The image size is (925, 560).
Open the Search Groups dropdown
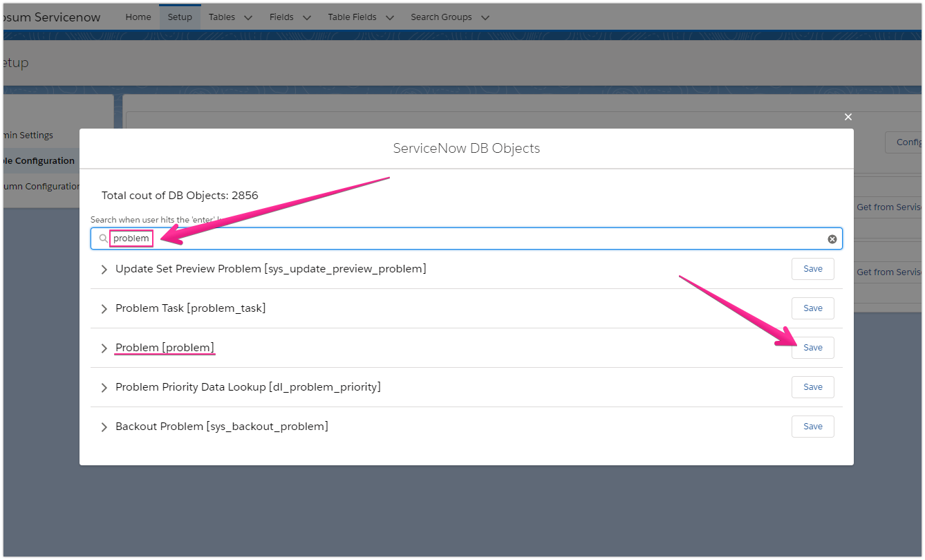pyautogui.click(x=448, y=17)
